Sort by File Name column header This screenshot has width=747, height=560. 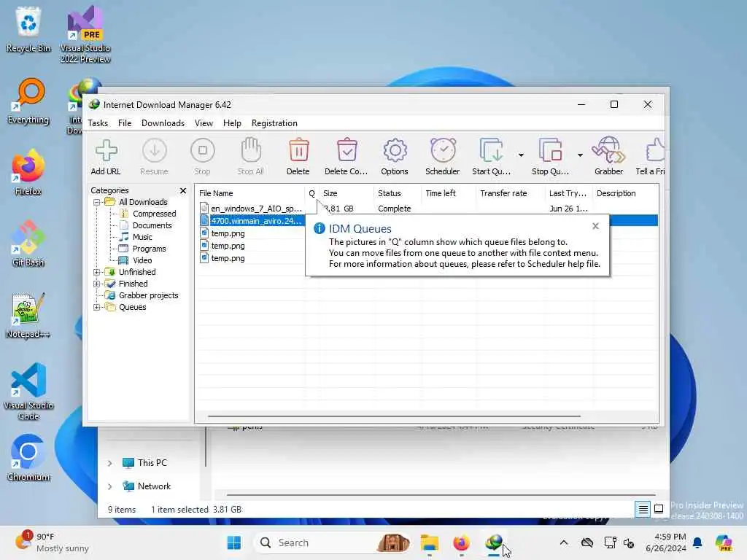pos(250,193)
